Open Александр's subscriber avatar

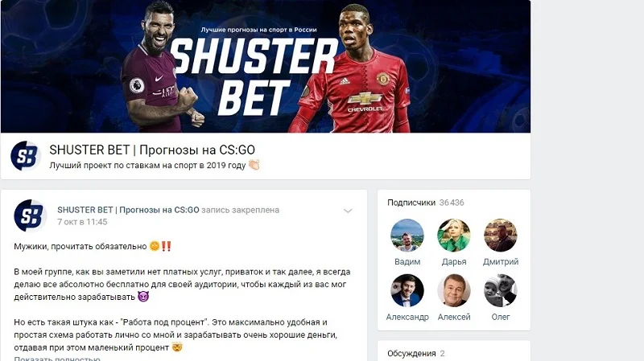click(x=407, y=290)
